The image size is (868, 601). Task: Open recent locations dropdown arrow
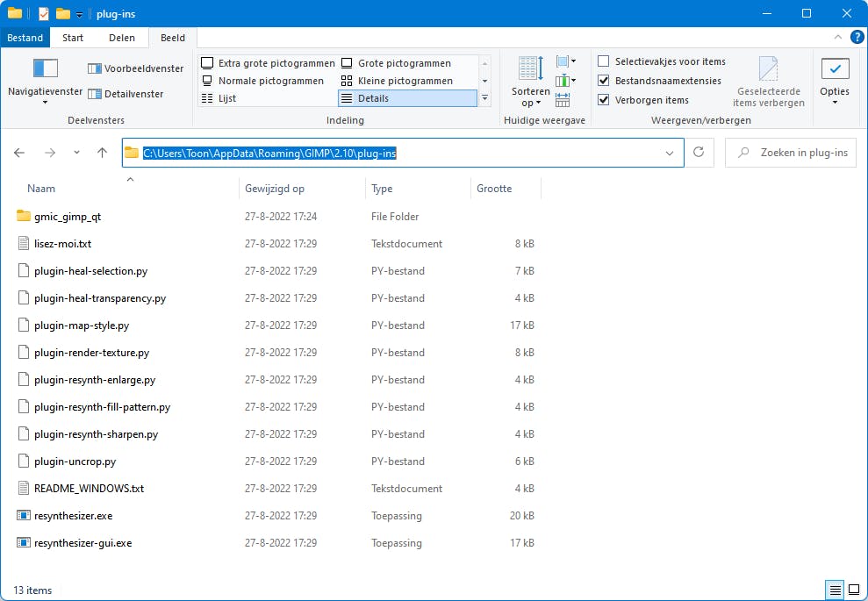point(76,153)
